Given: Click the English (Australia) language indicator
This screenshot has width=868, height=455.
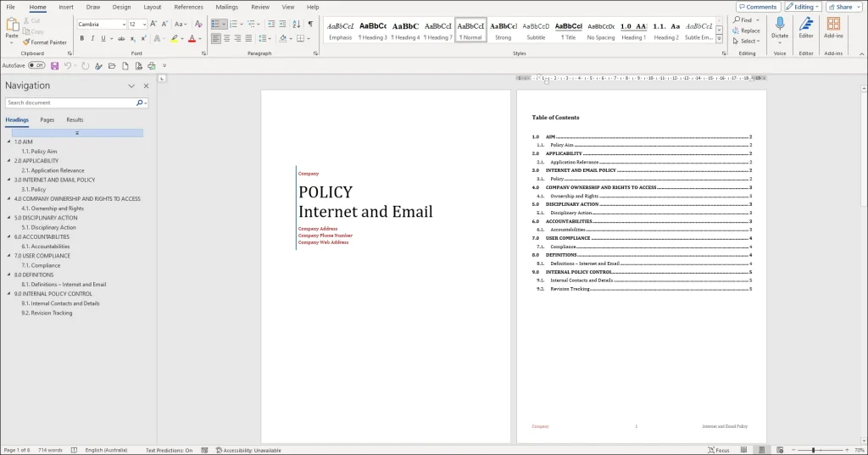Looking at the screenshot, I should tap(106, 450).
